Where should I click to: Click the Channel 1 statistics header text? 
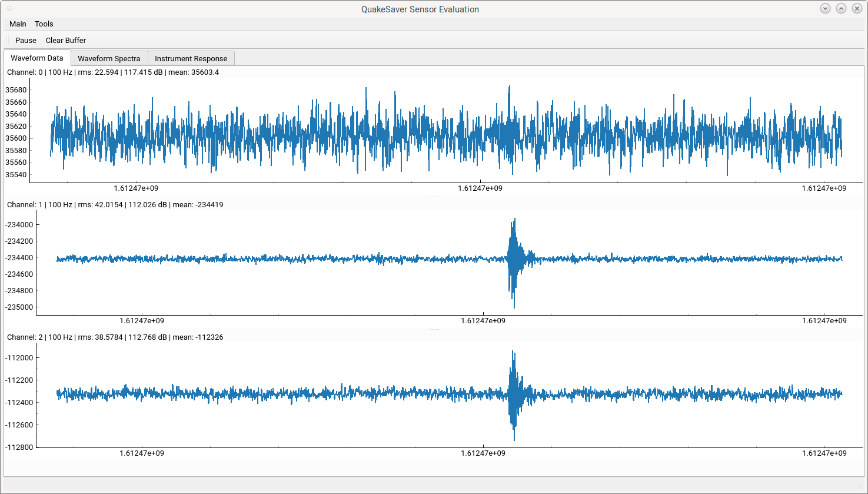click(115, 205)
